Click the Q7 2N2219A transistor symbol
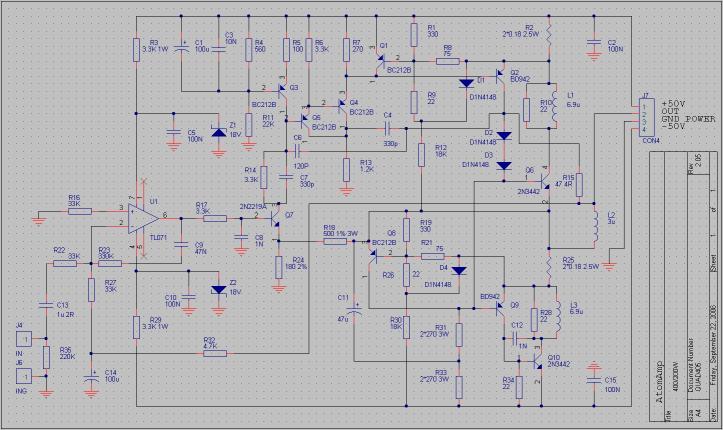 pos(275,217)
